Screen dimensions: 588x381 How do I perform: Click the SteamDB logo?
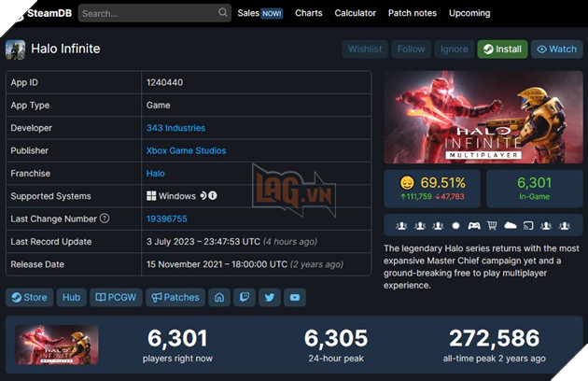(x=47, y=13)
